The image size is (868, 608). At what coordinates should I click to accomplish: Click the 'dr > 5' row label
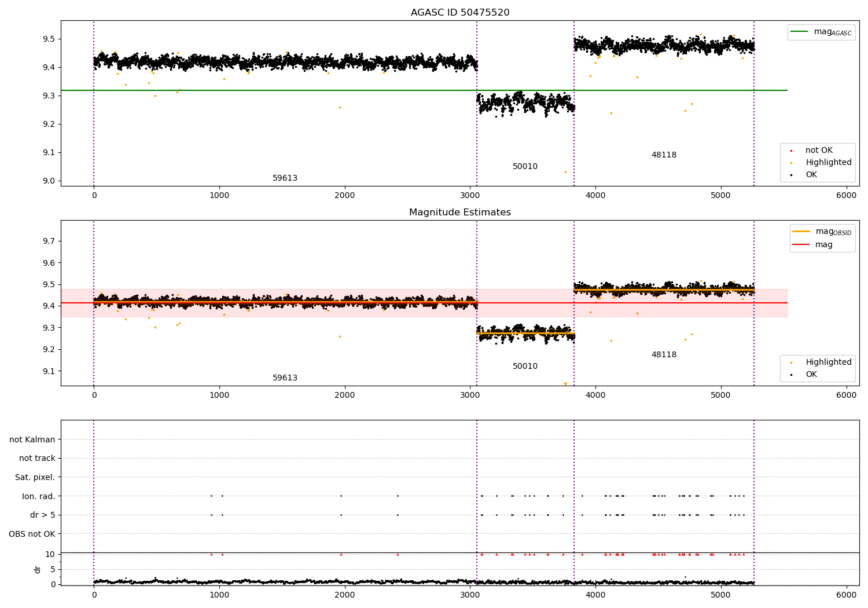43,515
